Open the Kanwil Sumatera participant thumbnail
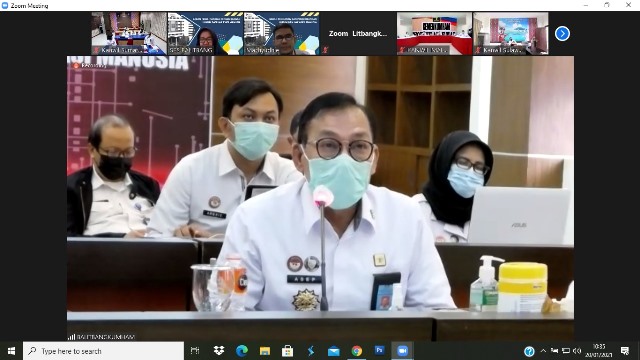This screenshot has width=640, height=360. [129, 33]
